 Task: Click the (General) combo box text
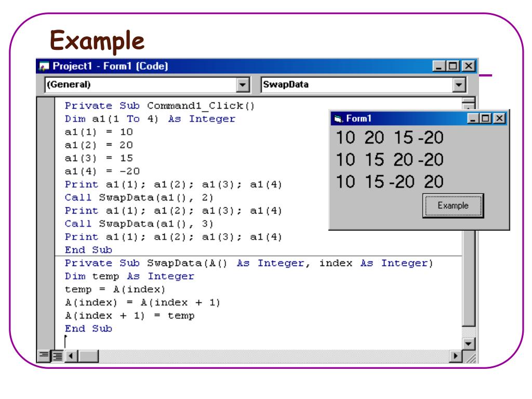tap(69, 85)
